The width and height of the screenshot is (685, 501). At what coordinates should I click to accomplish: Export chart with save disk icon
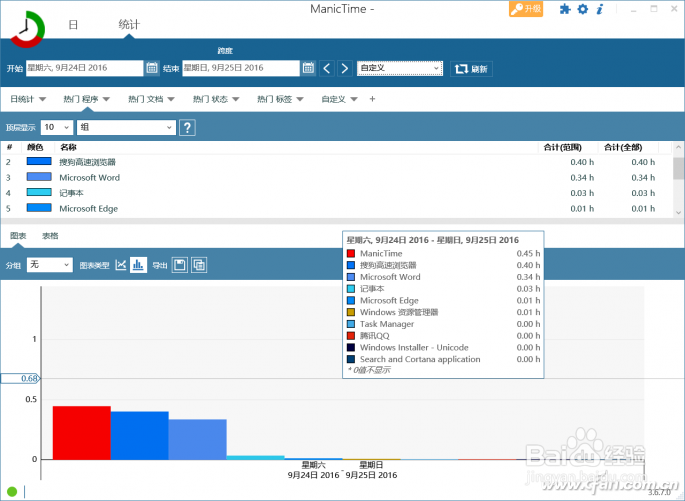(x=180, y=265)
